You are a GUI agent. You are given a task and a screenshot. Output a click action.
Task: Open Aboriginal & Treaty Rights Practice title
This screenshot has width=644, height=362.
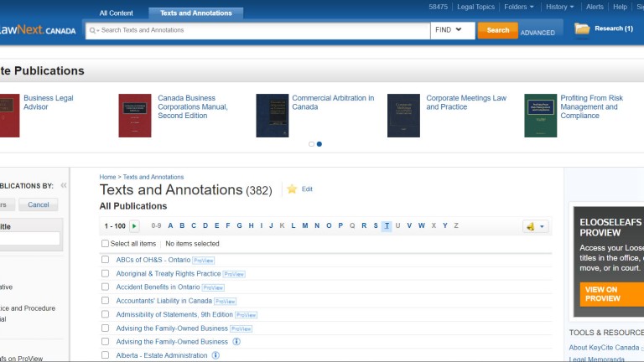click(169, 273)
